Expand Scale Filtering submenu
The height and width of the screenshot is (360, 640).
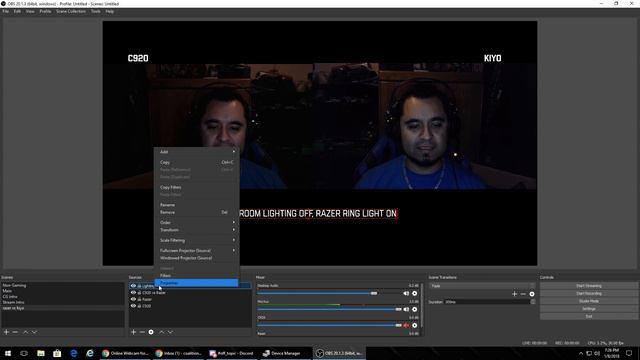point(196,240)
